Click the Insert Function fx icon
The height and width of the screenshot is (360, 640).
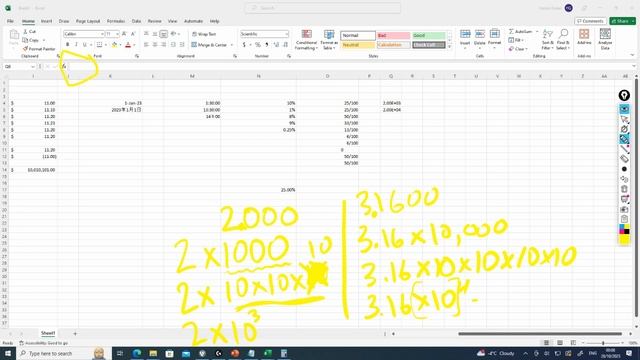[x=64, y=66]
